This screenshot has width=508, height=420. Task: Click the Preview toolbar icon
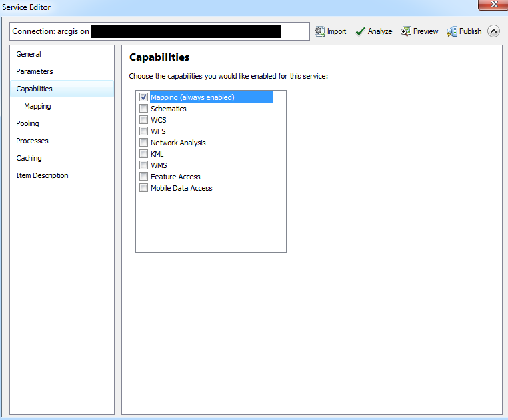[x=406, y=31]
